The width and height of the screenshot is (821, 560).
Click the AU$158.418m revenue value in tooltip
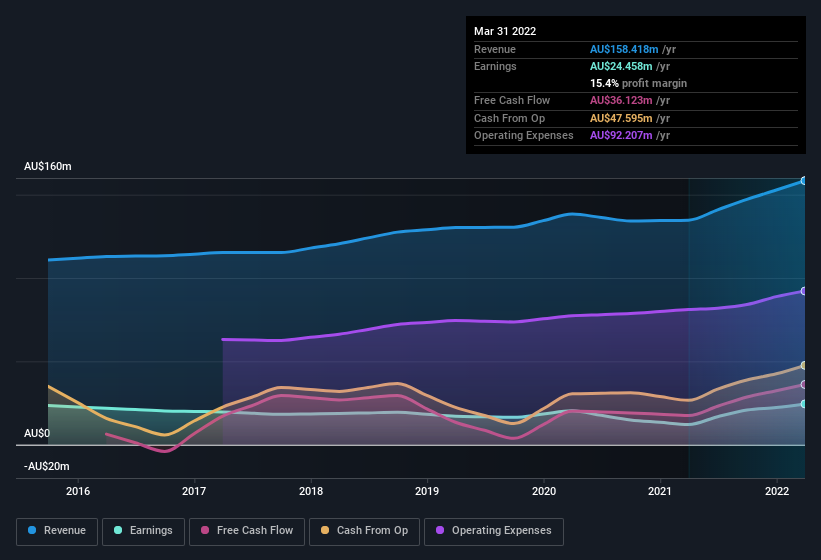(624, 49)
